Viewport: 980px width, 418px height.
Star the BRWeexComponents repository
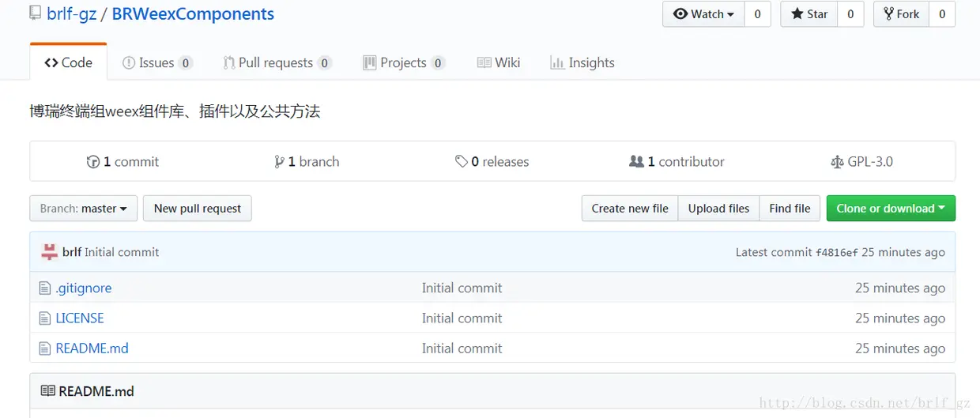coord(809,14)
